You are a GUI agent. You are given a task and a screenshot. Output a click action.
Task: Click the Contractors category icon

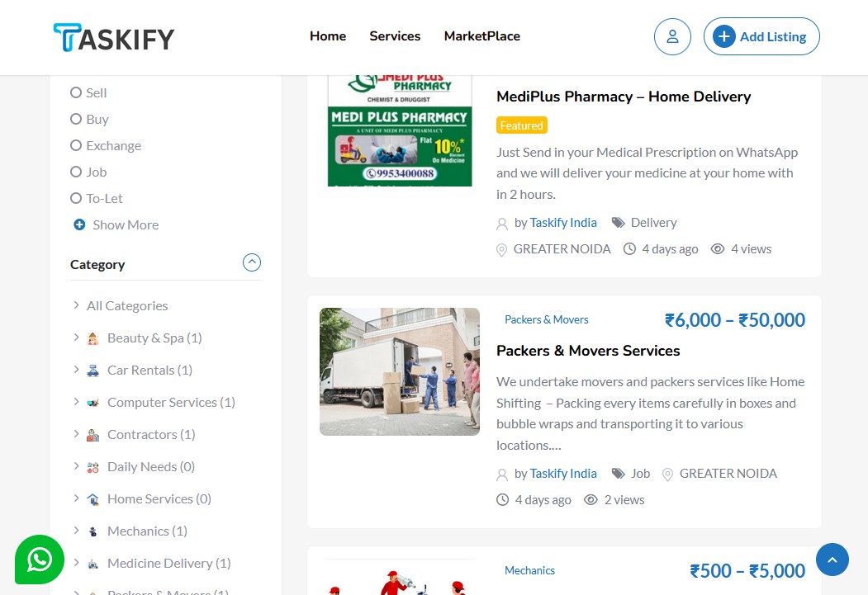[x=93, y=435]
